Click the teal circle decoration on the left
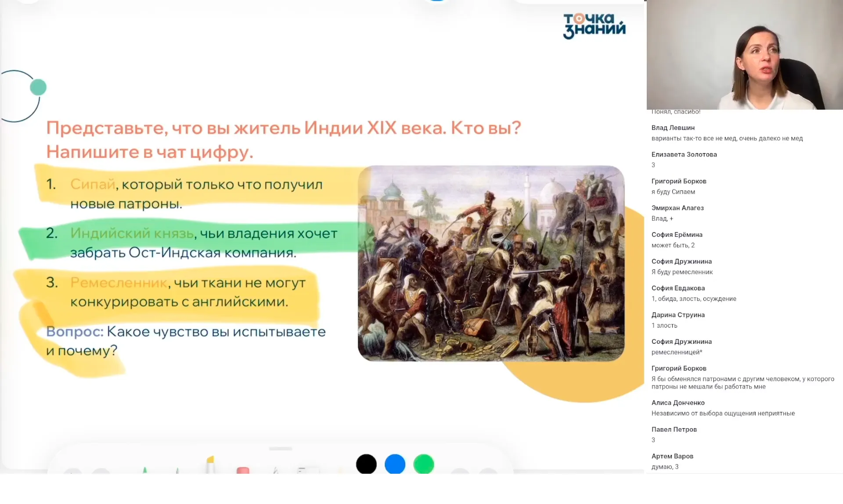 39,87
